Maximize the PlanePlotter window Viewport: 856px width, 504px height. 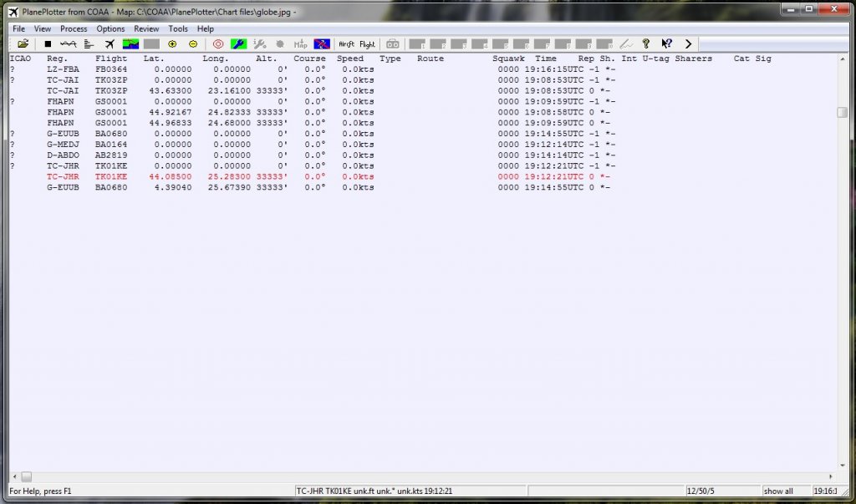[809, 9]
